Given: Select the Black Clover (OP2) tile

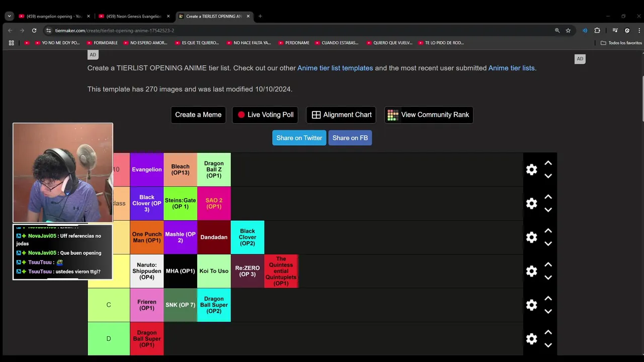Looking at the screenshot, I should [x=248, y=237].
